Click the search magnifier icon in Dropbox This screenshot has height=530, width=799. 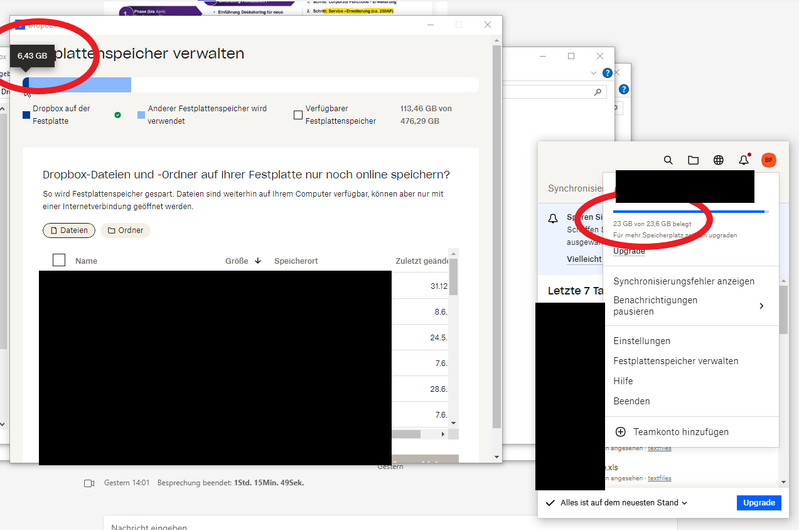tap(668, 160)
